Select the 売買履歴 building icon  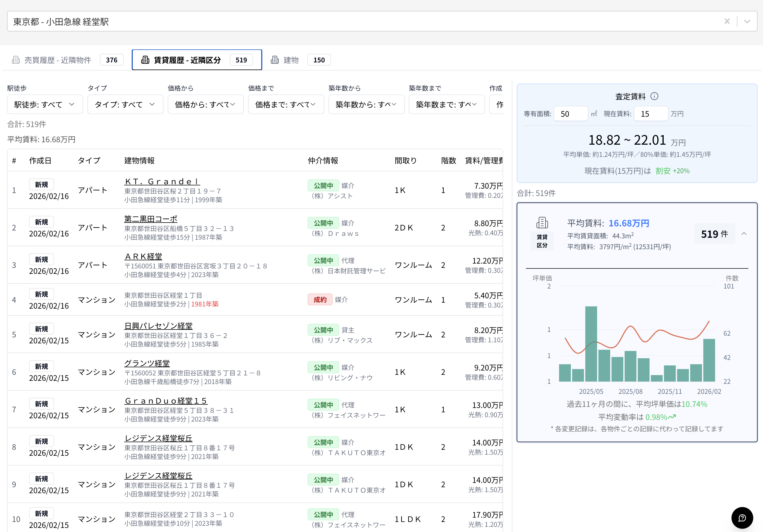(16, 60)
